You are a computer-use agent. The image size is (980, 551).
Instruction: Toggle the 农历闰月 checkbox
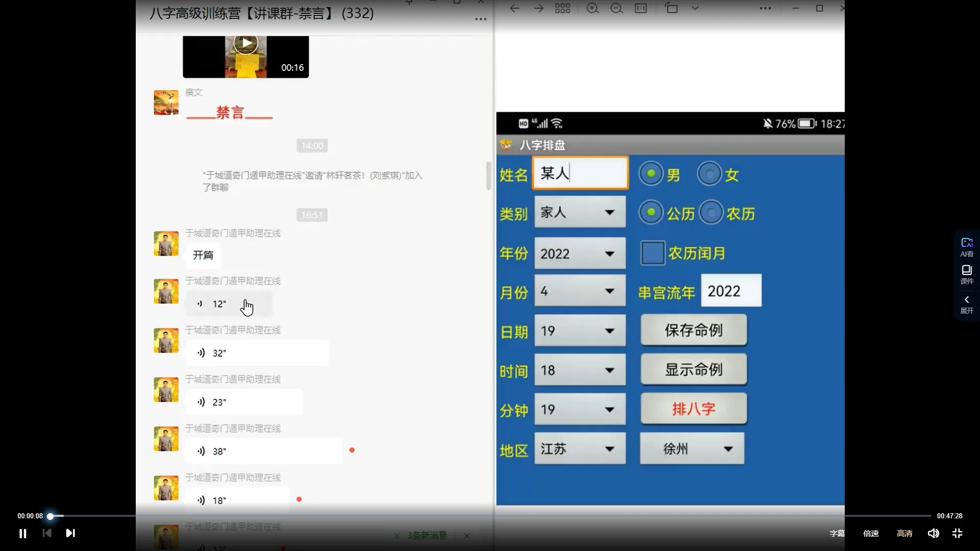click(652, 253)
